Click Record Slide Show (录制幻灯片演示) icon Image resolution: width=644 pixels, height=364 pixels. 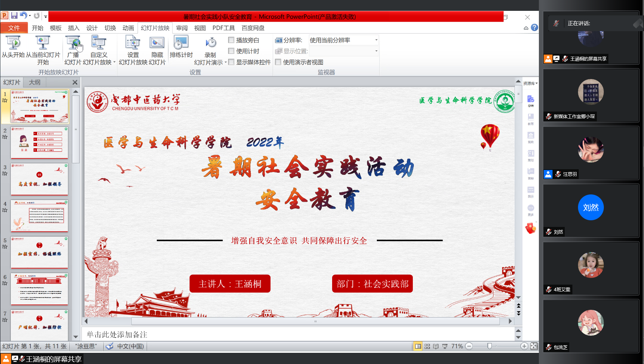(x=211, y=43)
